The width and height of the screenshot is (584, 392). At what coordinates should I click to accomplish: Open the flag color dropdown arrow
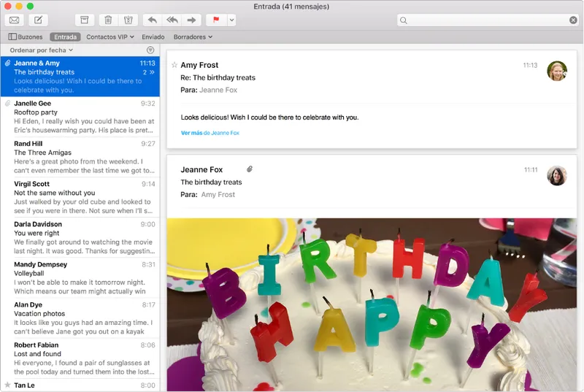(231, 20)
